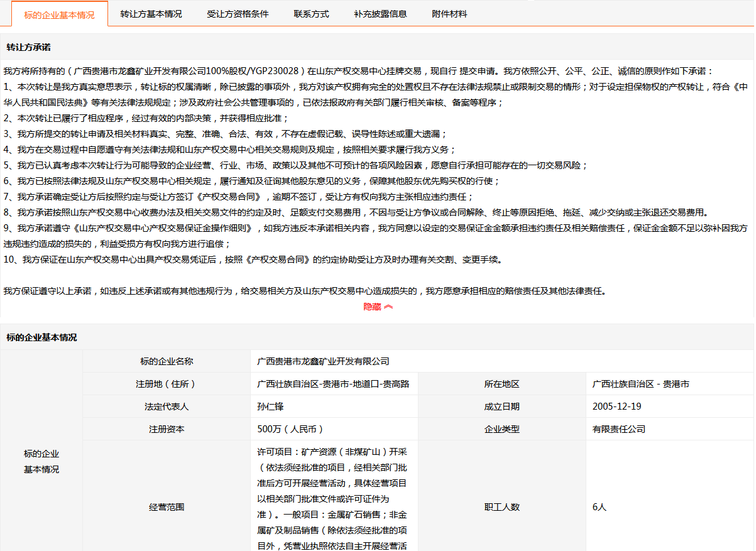Click the 注册地(住所) label cell
The width and height of the screenshot is (756, 551).
pos(167,384)
